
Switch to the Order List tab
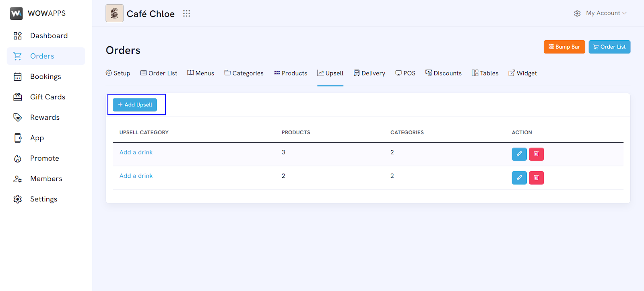click(159, 73)
